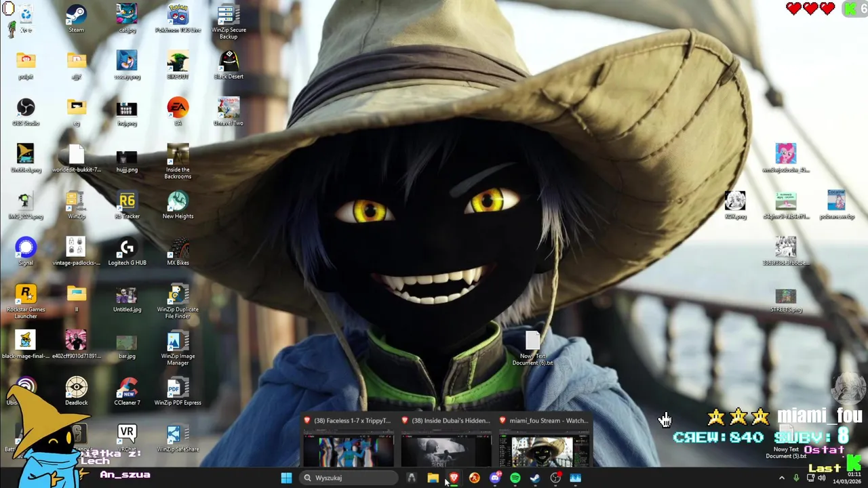Open the Steam desktop shortcut
868x488 pixels.
click(x=76, y=18)
